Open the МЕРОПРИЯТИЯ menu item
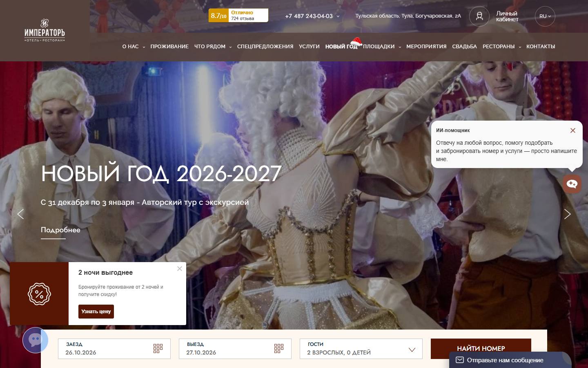 point(426,47)
